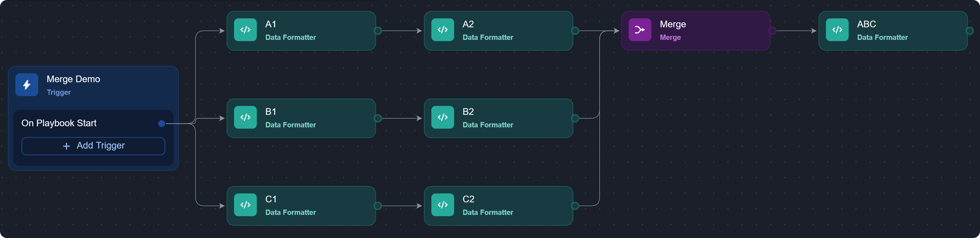Screen dimensions: 980x238
Task: Select the On Playbook Start trigger row
Action: (x=59, y=123)
